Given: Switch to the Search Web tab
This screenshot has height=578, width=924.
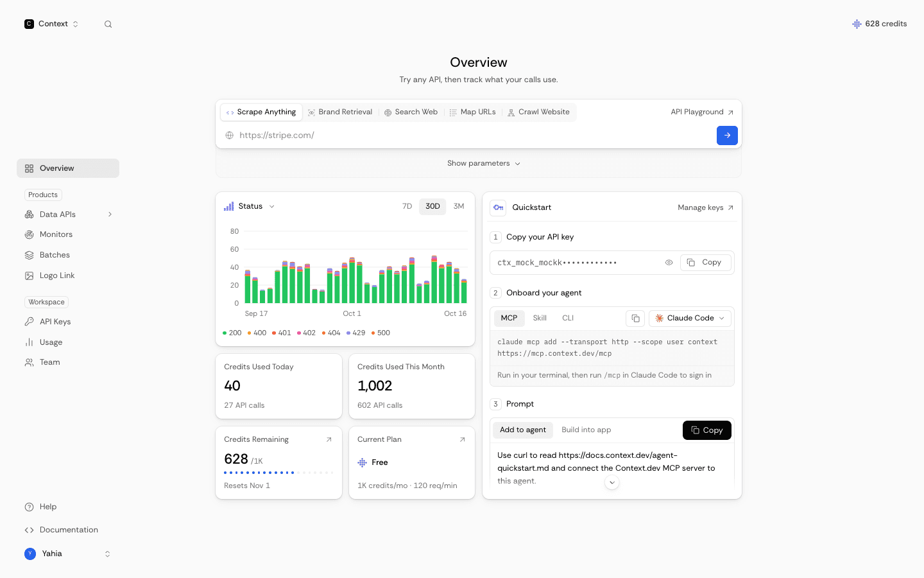Looking at the screenshot, I should point(411,112).
